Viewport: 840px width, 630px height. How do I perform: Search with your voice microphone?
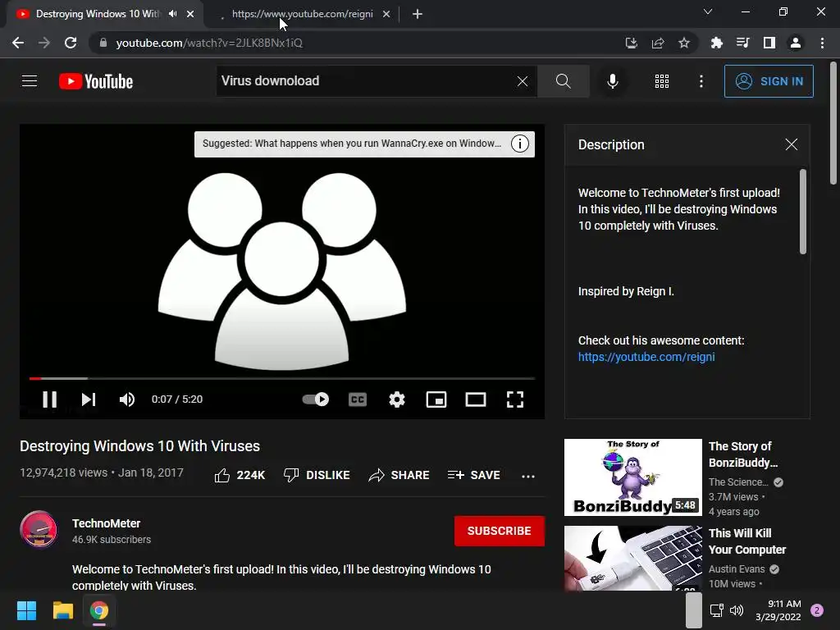click(x=612, y=81)
